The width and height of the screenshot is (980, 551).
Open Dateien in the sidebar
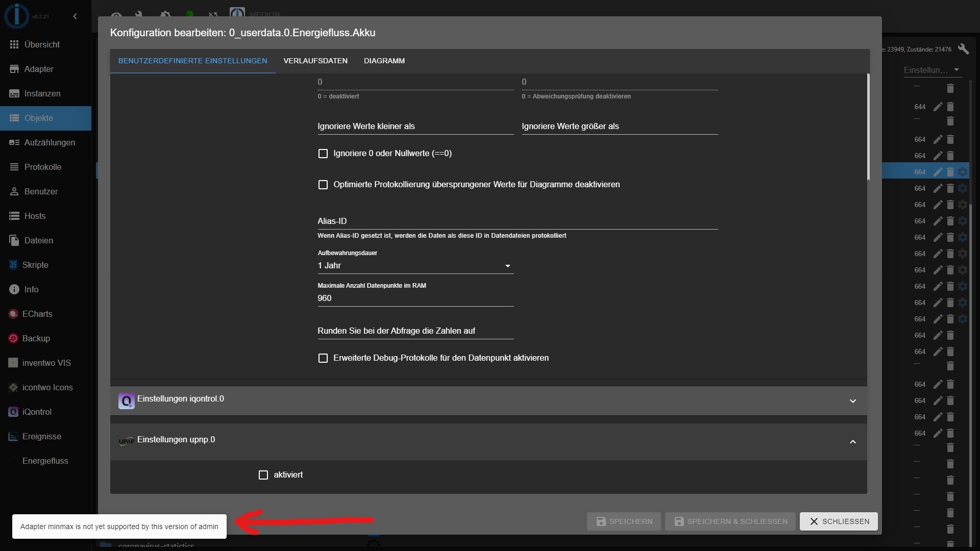[45, 240]
